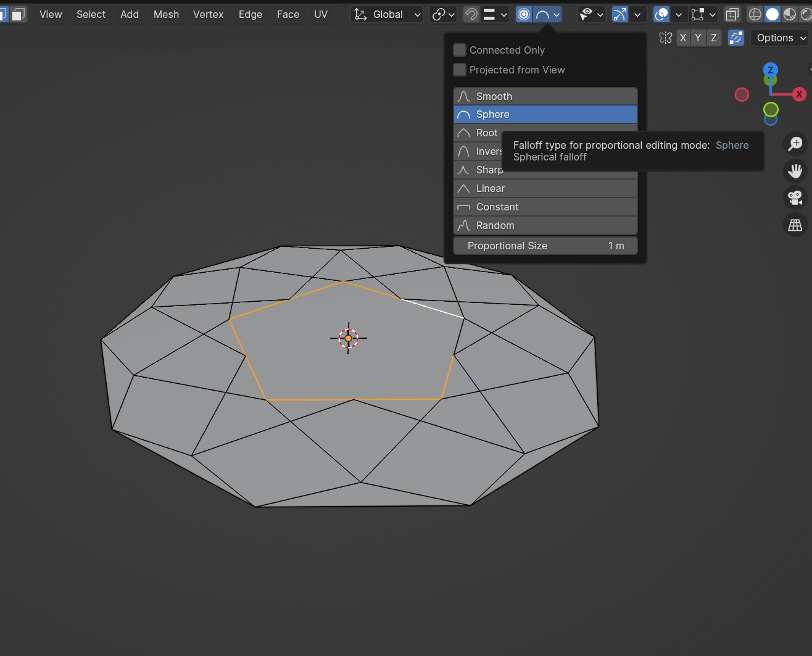Enable Projected from View checkbox
This screenshot has width=812, height=656.
460,70
